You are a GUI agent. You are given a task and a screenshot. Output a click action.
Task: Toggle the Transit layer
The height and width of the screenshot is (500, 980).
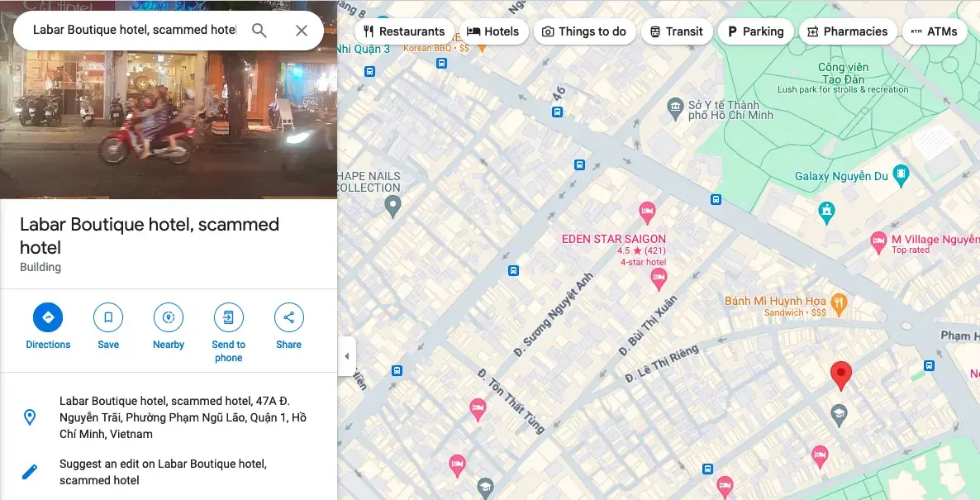click(676, 31)
